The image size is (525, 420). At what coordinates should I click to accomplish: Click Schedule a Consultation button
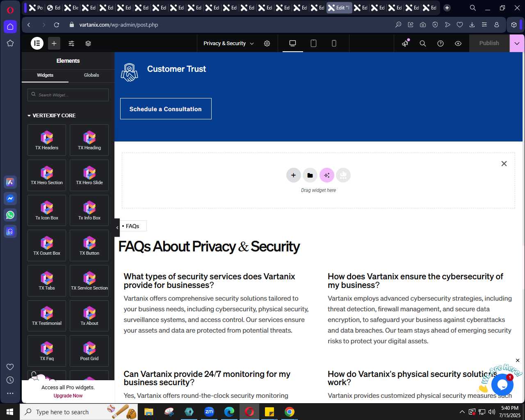click(166, 109)
